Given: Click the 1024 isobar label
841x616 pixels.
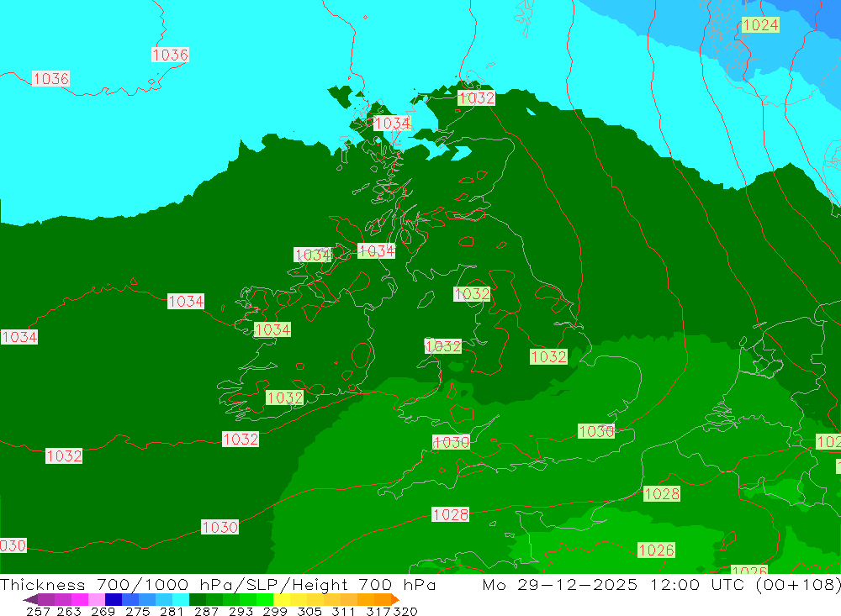Looking at the screenshot, I should pos(760,24).
